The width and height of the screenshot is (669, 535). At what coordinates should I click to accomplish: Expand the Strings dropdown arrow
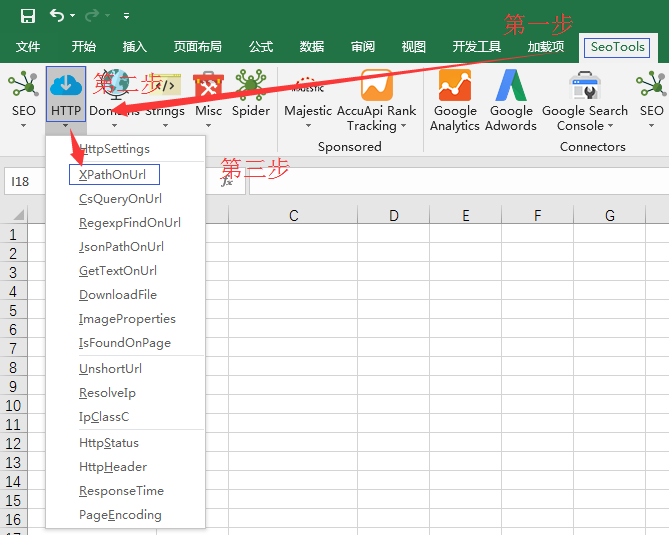click(x=166, y=125)
